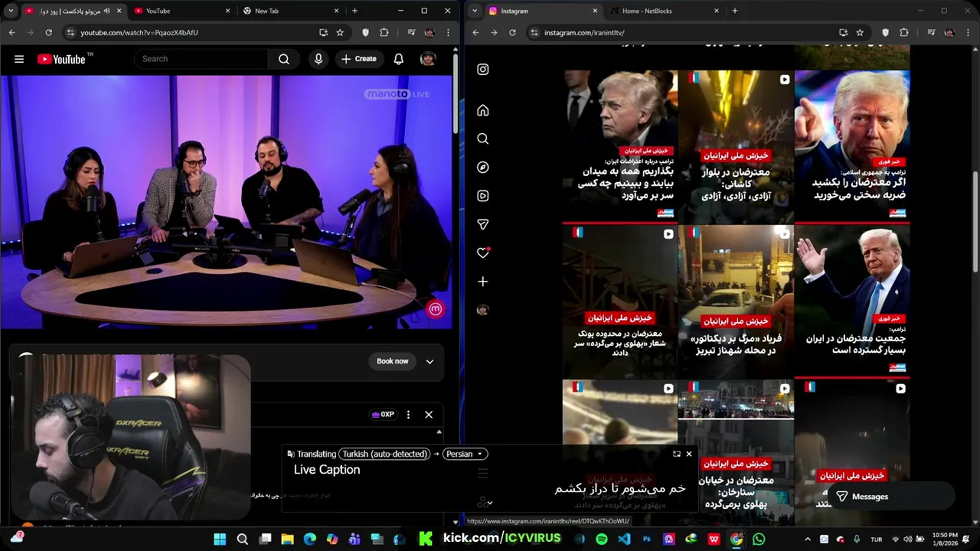
Task: Go to Instagram Home
Action: click(483, 110)
